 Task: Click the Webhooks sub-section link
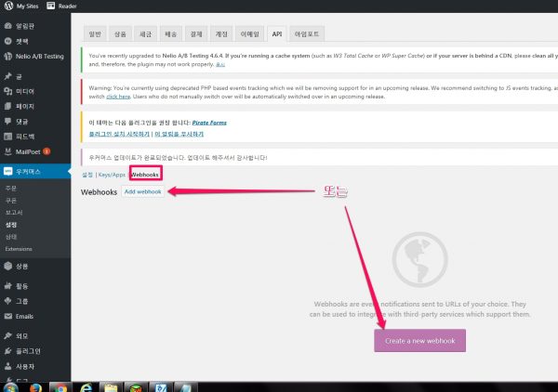pos(144,175)
